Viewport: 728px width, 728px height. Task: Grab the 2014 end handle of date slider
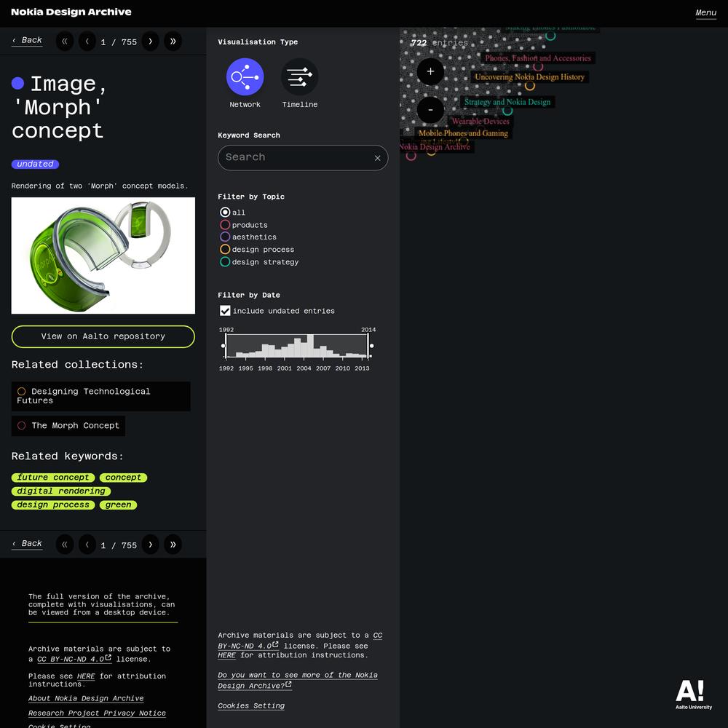[371, 346]
